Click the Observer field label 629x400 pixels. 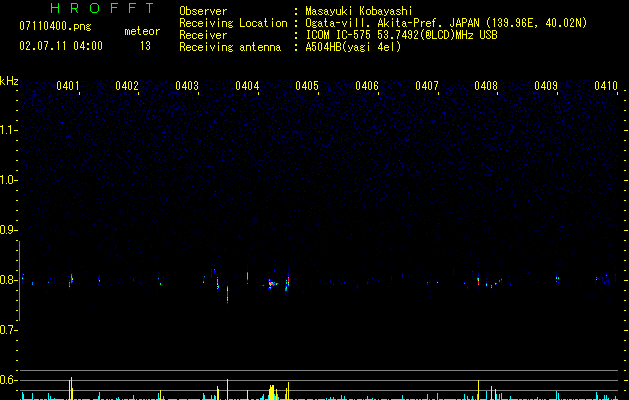(x=203, y=11)
